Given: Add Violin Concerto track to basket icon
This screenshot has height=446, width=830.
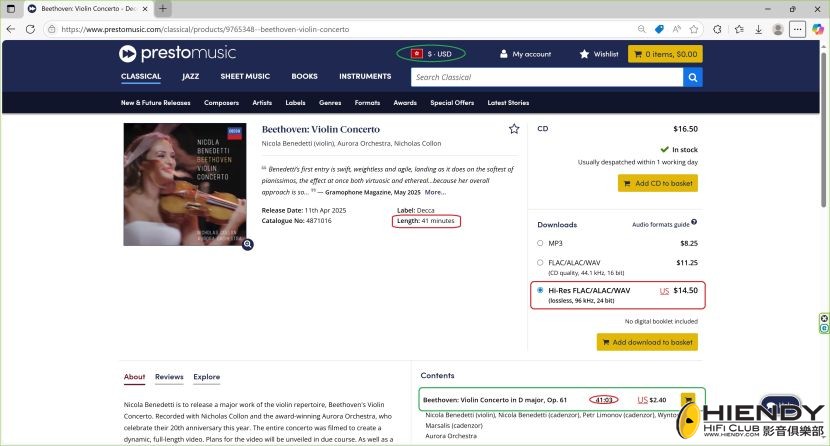Looking at the screenshot, I should click(x=688, y=399).
